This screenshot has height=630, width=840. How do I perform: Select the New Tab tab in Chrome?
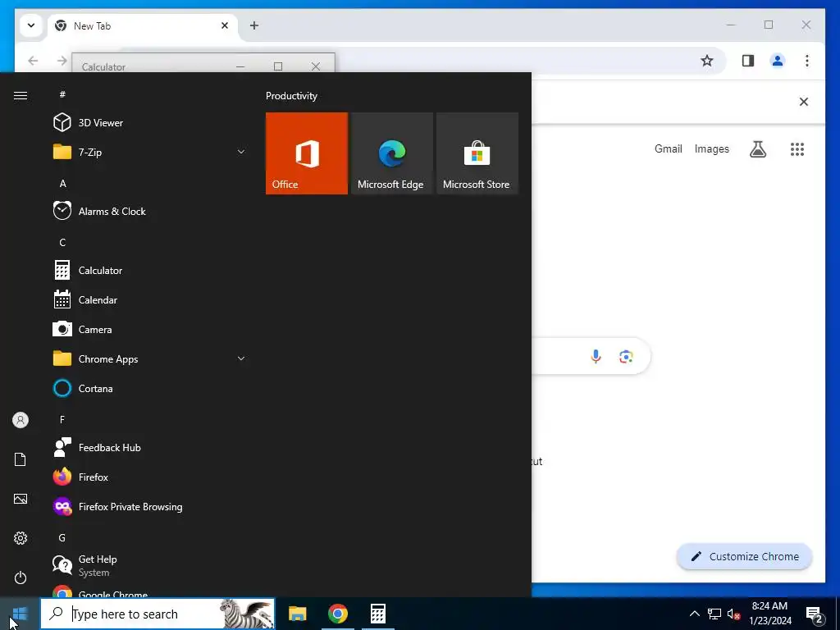click(144, 25)
